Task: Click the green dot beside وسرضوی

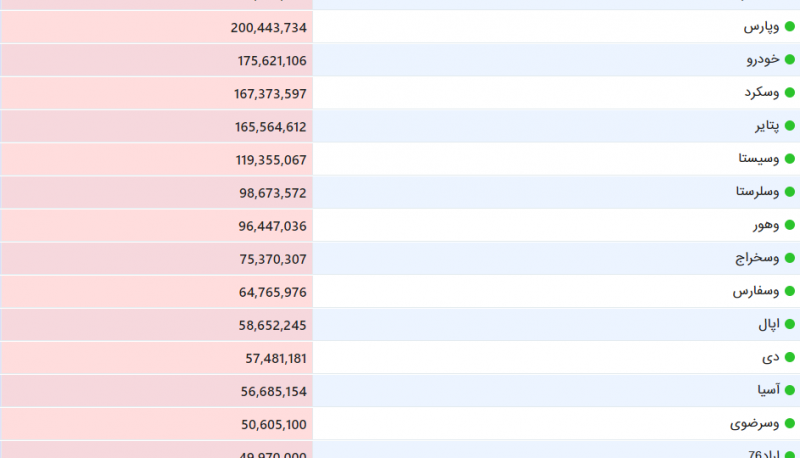Action: tap(790, 423)
